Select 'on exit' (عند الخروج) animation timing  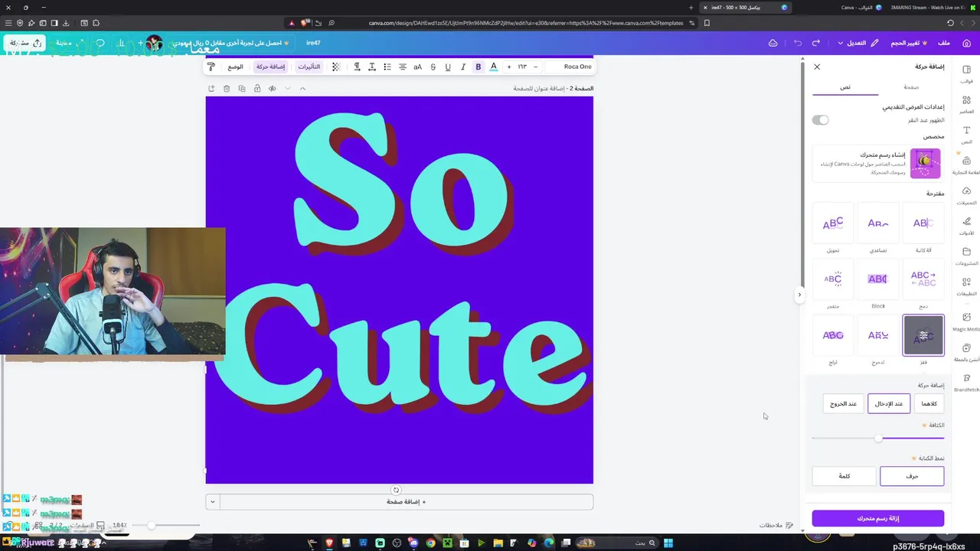click(x=844, y=403)
